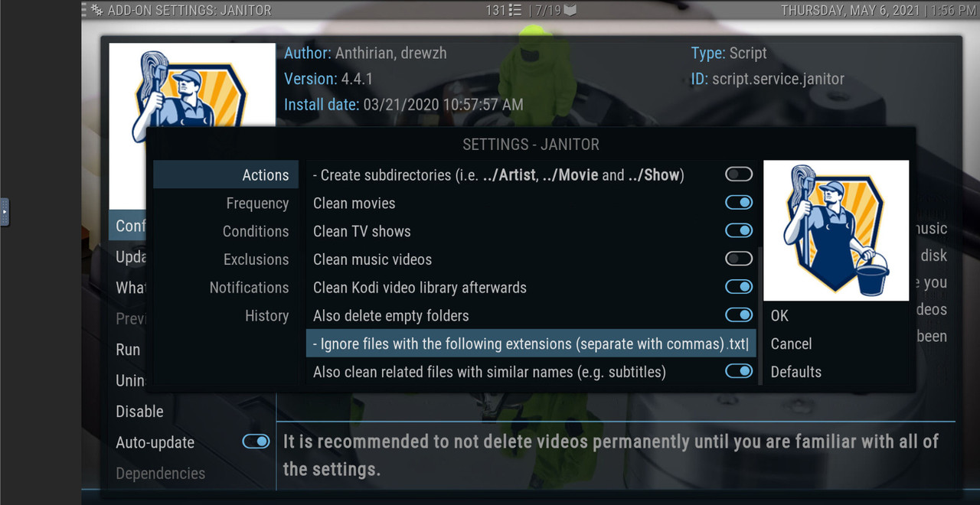The image size is (980, 505).
Task: Click the Create subdirectories setting label
Action: pyautogui.click(x=497, y=175)
